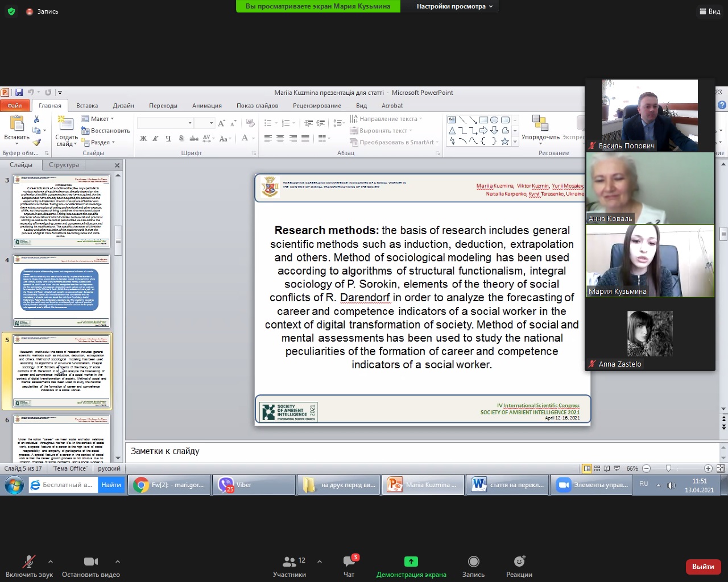Image resolution: width=728 pixels, height=582 pixels.
Task: Click green Share Screen (Демонстрация экрана) icon
Action: click(x=411, y=566)
